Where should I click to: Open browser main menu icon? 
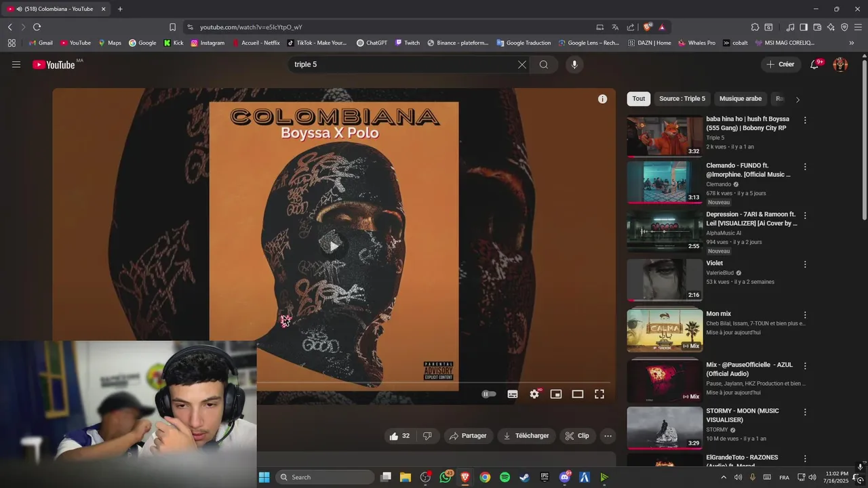[859, 27]
